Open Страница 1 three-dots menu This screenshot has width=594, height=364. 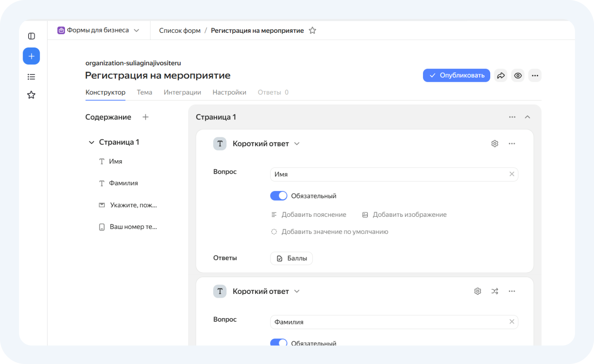(x=512, y=117)
